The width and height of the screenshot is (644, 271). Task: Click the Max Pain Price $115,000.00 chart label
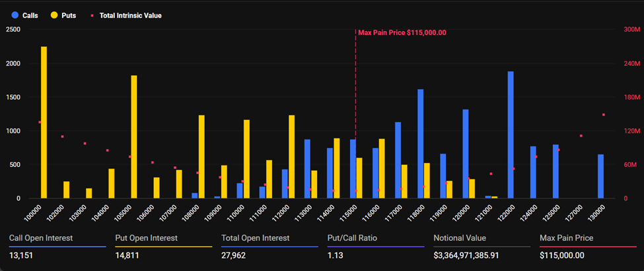pos(402,32)
